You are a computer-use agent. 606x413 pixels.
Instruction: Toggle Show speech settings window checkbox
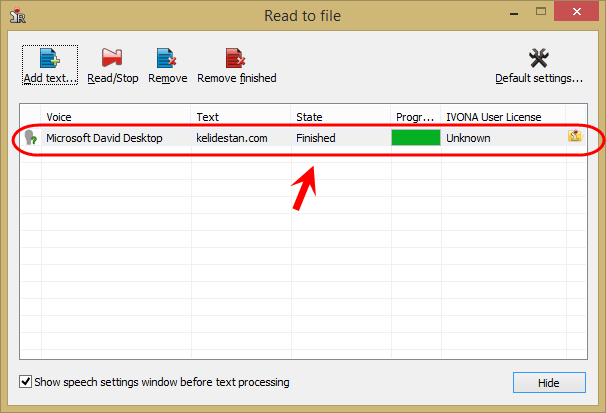tap(26, 382)
